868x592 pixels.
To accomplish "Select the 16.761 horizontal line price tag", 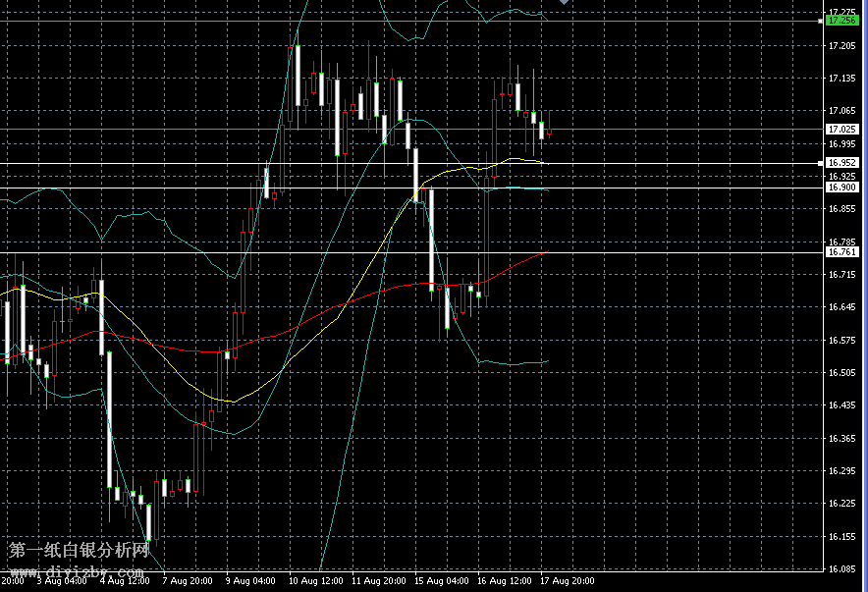I will click(x=841, y=252).
